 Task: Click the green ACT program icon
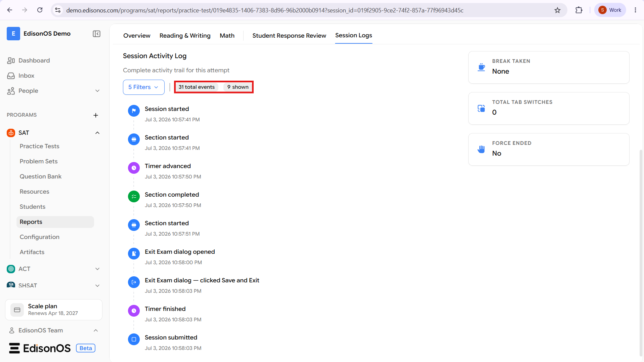(11, 269)
